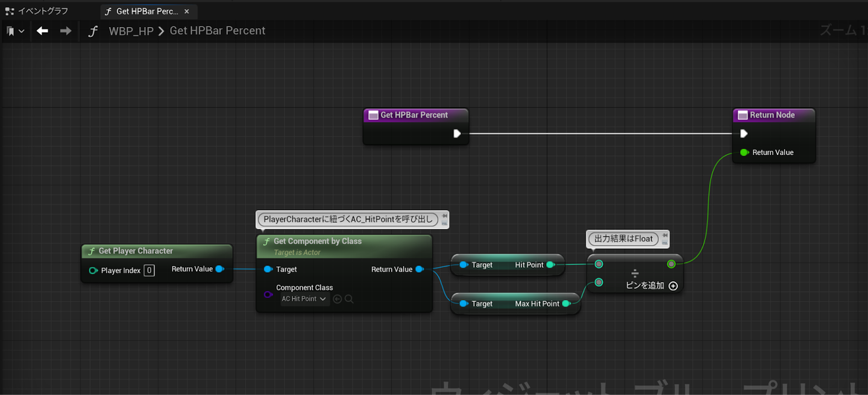Close the Get HPBar Perc... tab

(187, 11)
